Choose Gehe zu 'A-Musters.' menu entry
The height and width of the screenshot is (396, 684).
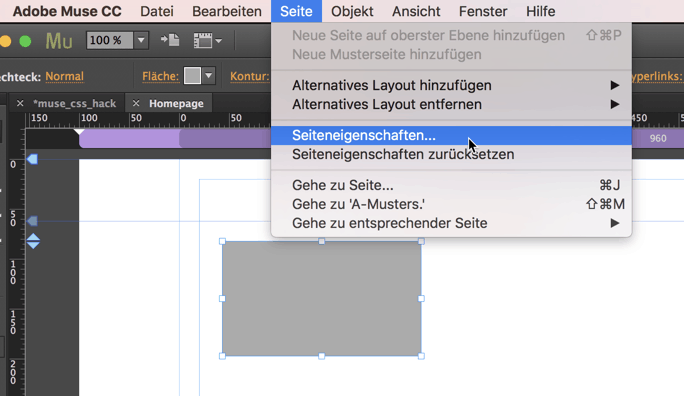pyautogui.click(x=451, y=204)
